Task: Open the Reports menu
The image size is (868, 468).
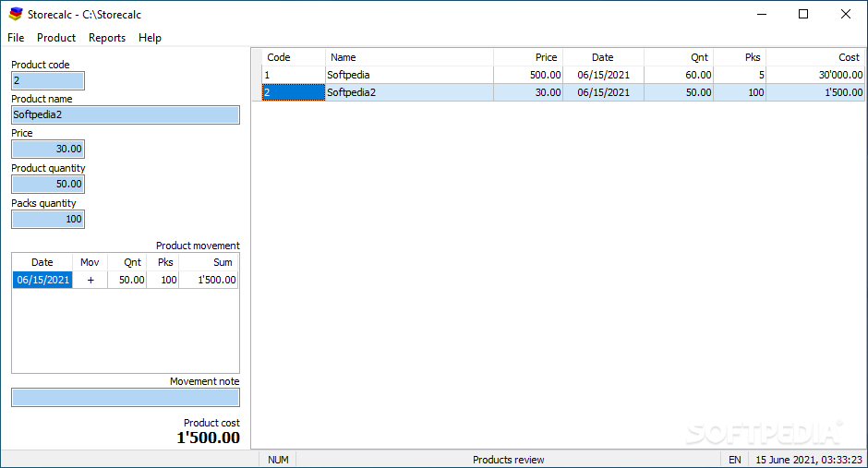Action: 107,38
